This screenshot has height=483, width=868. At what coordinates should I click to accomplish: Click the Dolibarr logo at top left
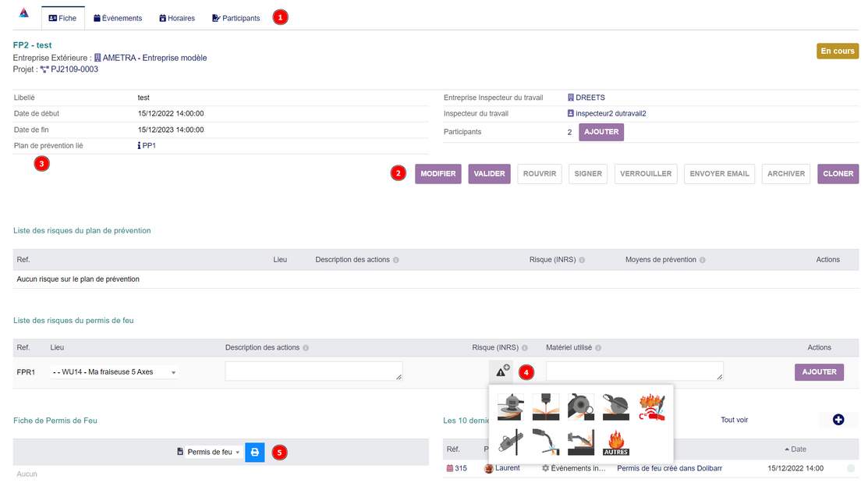tap(24, 12)
